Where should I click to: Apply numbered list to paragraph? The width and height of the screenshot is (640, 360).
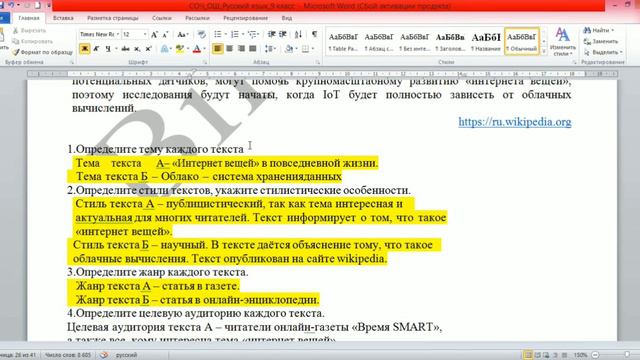[x=234, y=34]
